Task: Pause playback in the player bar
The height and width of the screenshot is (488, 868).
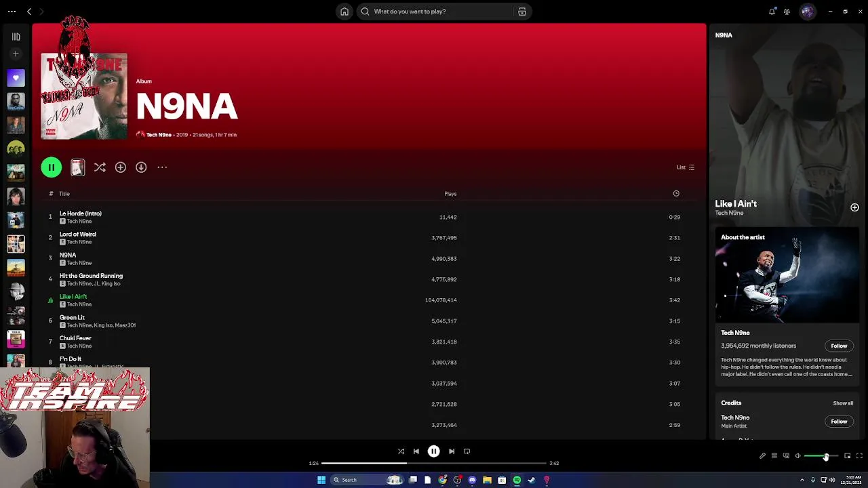Action: point(434,451)
